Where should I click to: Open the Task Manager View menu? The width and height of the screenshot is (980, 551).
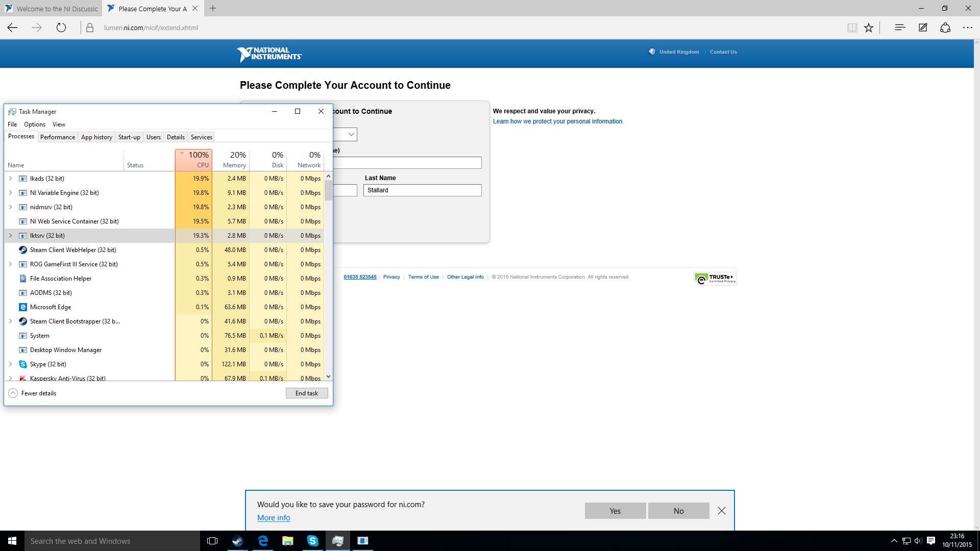tap(59, 124)
